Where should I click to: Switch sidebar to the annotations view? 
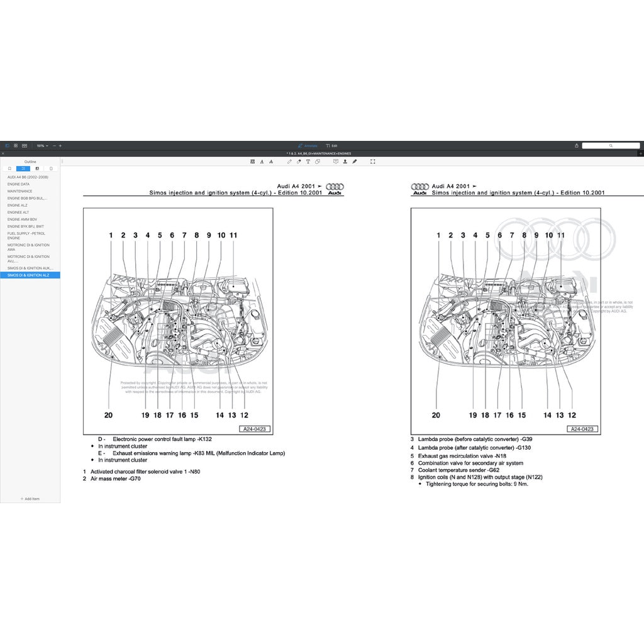37,169
